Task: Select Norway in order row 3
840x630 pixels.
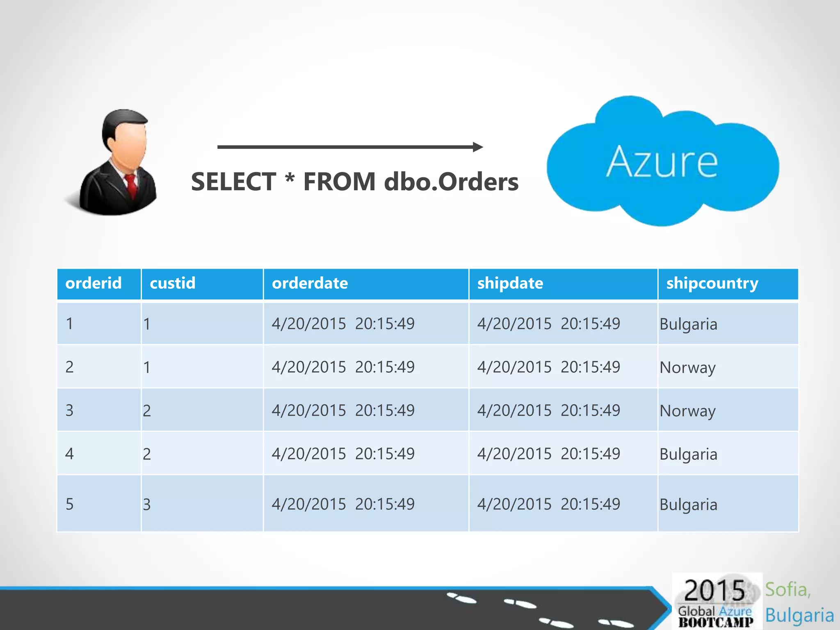Action: (x=687, y=411)
